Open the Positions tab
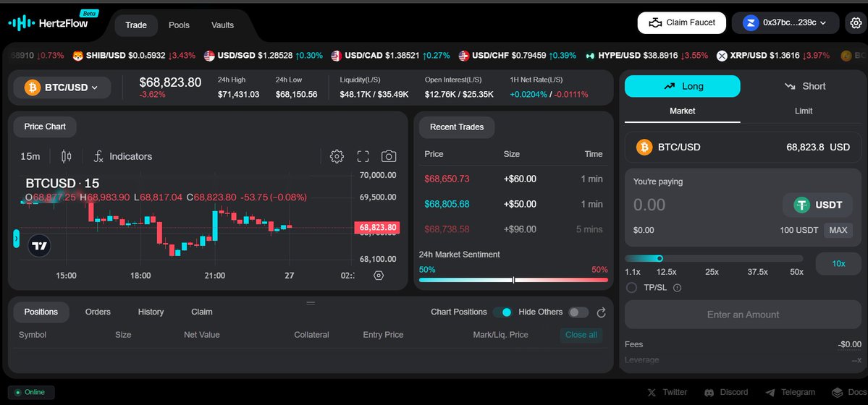868x405 pixels. point(41,312)
